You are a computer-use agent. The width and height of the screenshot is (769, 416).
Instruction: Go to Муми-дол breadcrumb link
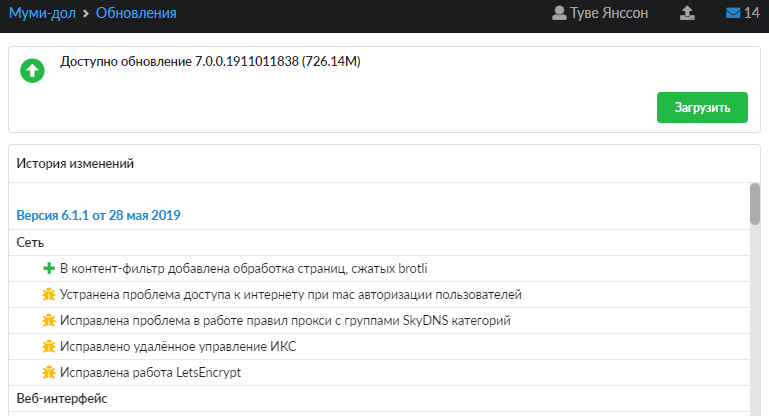tap(41, 14)
